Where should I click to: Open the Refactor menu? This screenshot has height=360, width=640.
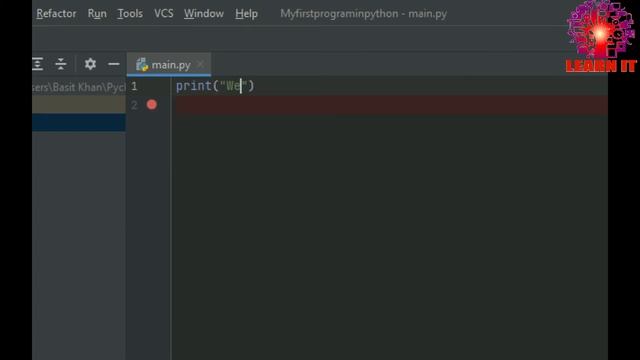[x=56, y=13]
